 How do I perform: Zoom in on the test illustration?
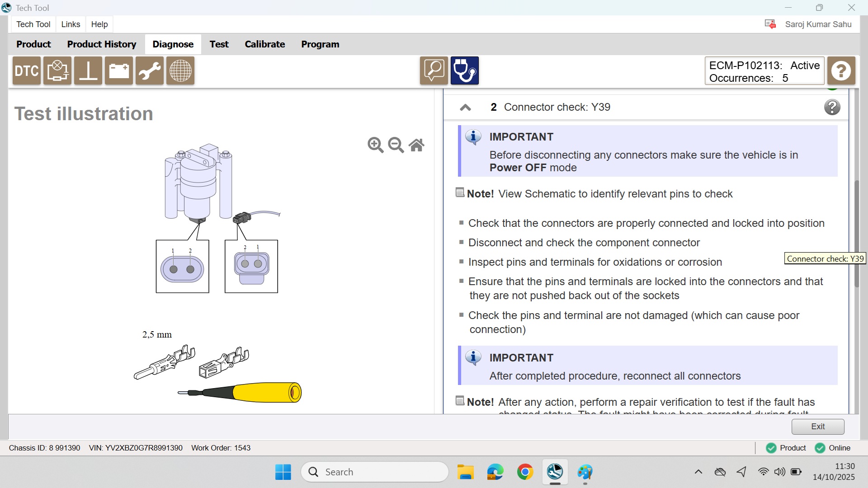coord(375,145)
